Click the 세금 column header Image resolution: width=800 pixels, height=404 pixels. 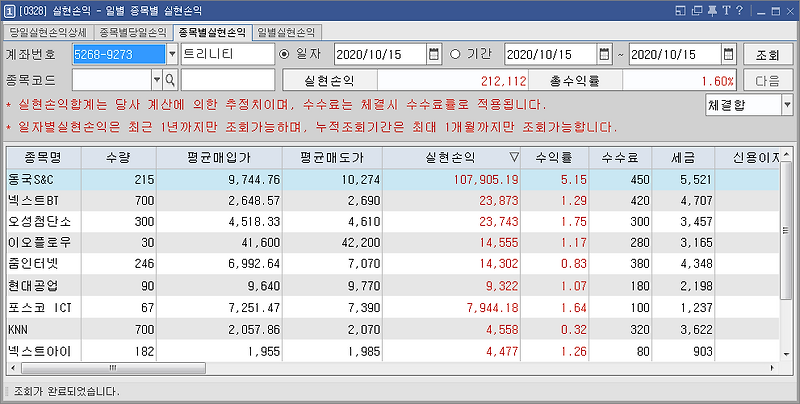(x=683, y=158)
